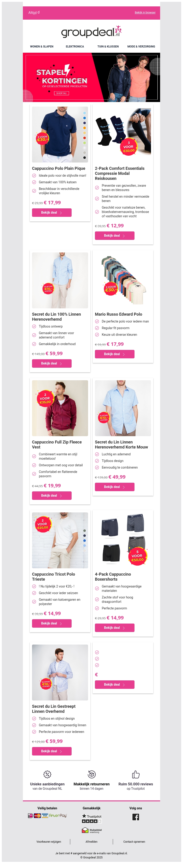Click the Makkelijk retourneren return icon
This screenshot has width=183, height=868.
[91, 774]
